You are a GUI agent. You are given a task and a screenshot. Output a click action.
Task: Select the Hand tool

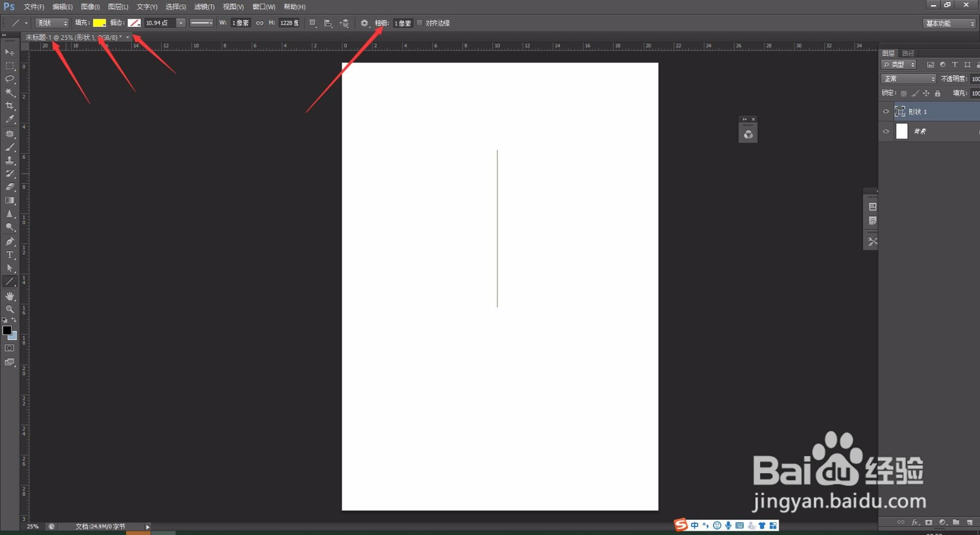pos(10,296)
